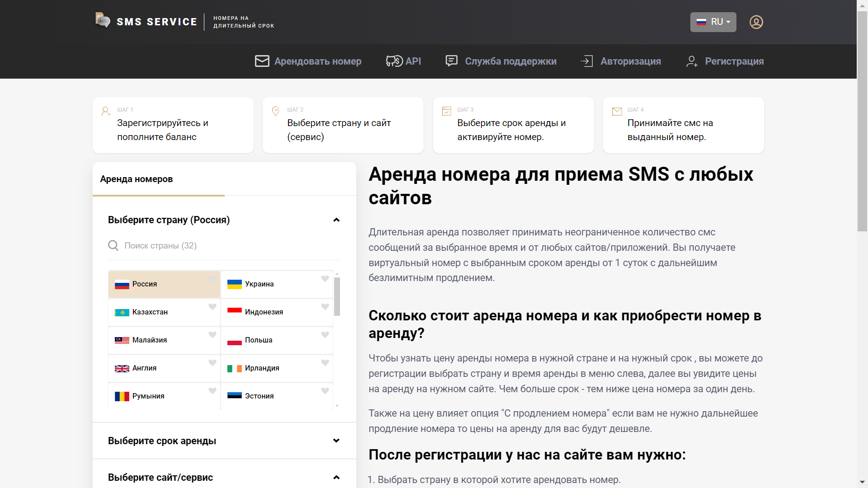Click the country list scrollbar thumb
This screenshot has height=488, width=868.
click(x=337, y=296)
